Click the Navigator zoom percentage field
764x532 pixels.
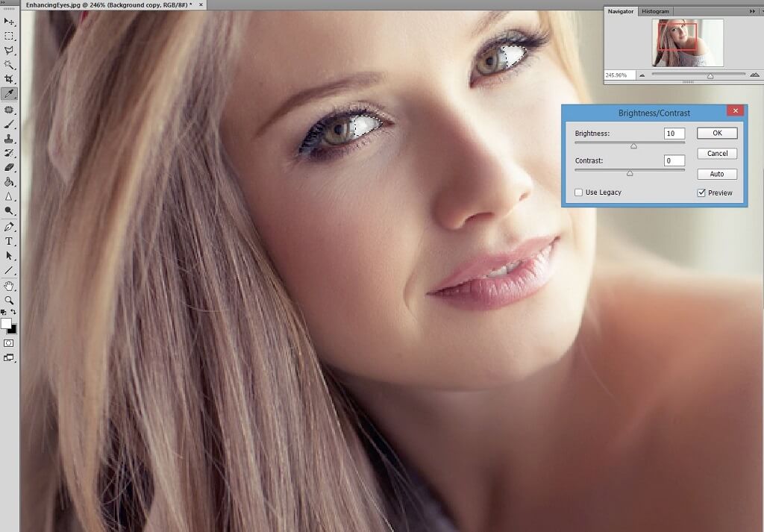[x=619, y=75]
